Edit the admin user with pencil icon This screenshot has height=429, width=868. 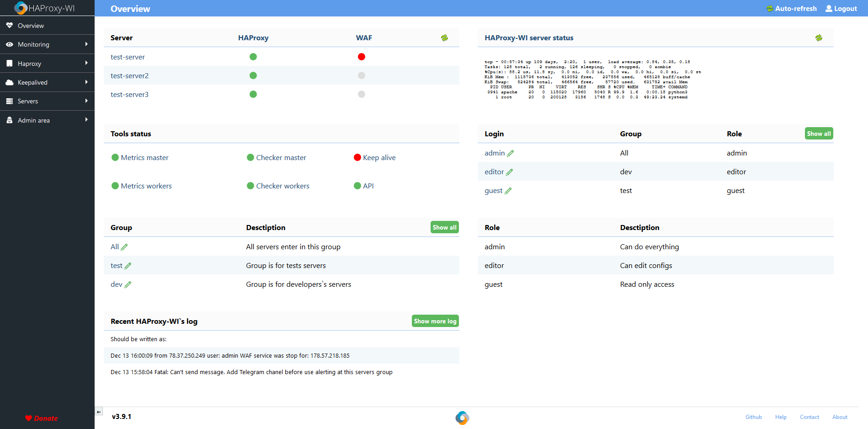511,153
